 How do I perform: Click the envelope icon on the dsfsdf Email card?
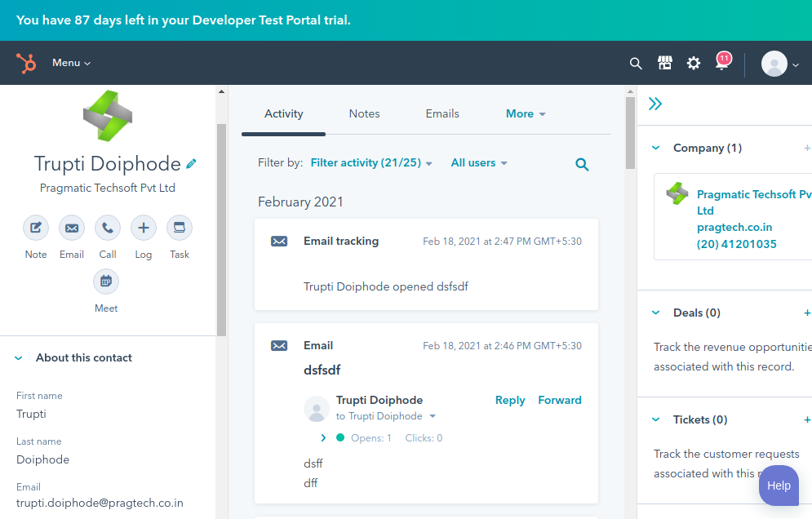click(279, 345)
